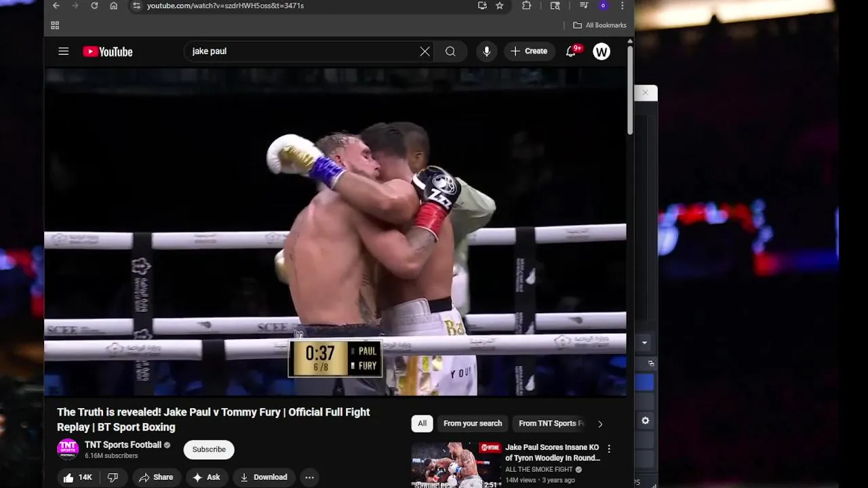Click the YouTube page vertical scrollbar

pos(630,91)
